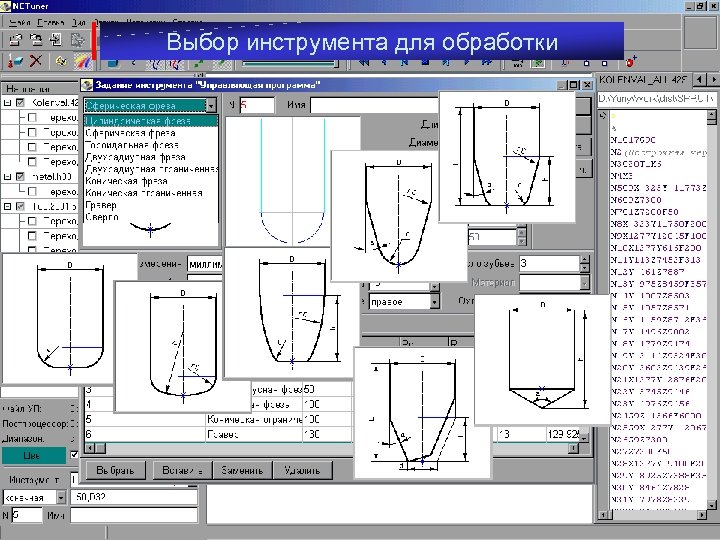Click the stop simulation square icon
The height and width of the screenshot is (540, 720).
point(425,62)
